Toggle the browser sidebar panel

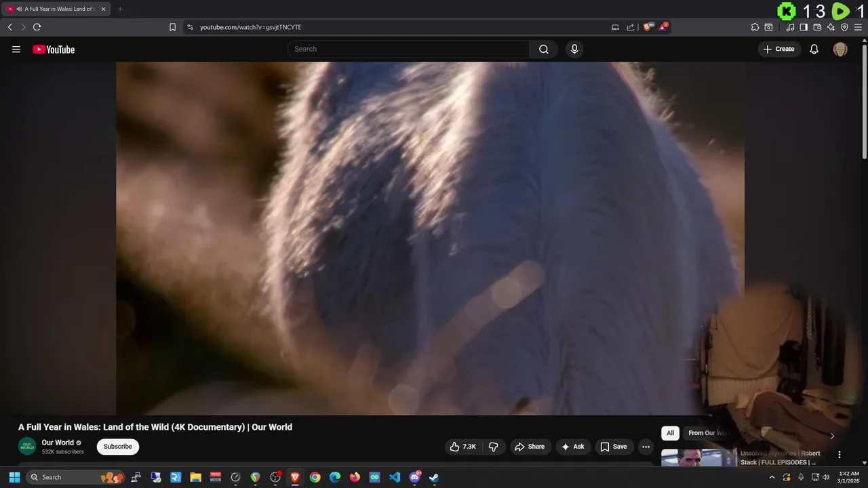[804, 27]
